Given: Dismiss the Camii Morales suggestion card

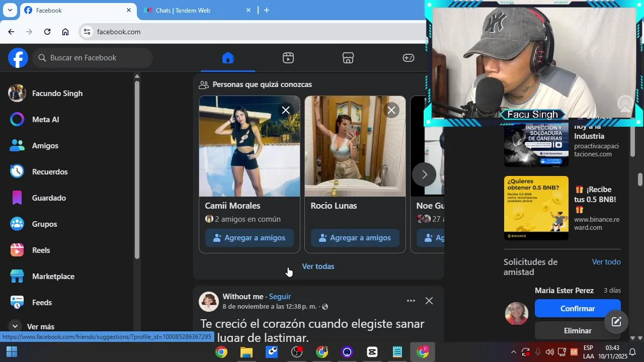Looking at the screenshot, I should point(286,110).
